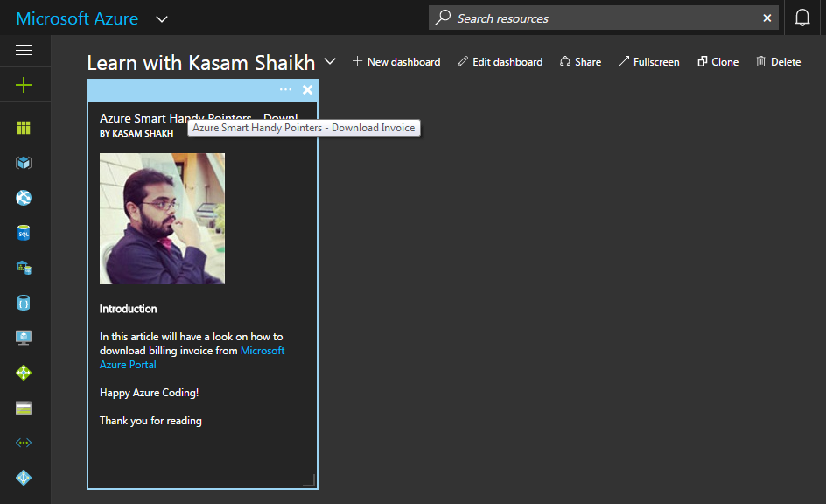The width and height of the screenshot is (826, 504).
Task: Open Azure Active Directory icon
Action: (24, 478)
